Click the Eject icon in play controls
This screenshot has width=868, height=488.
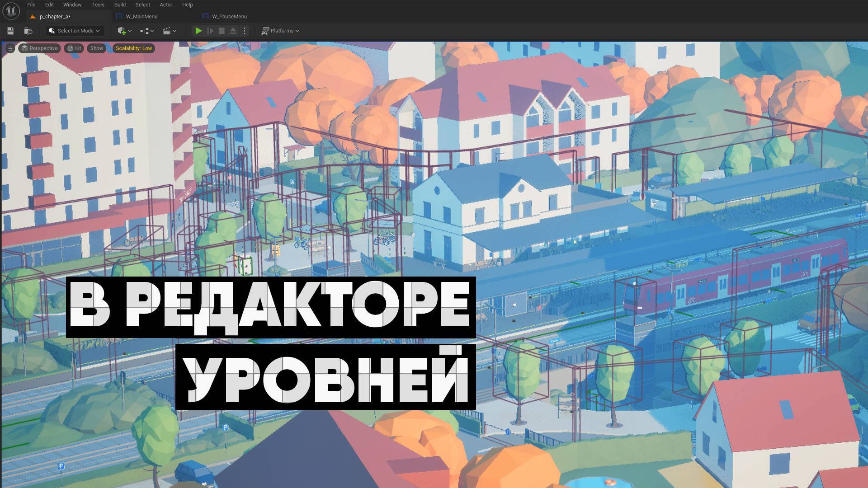pos(233,31)
